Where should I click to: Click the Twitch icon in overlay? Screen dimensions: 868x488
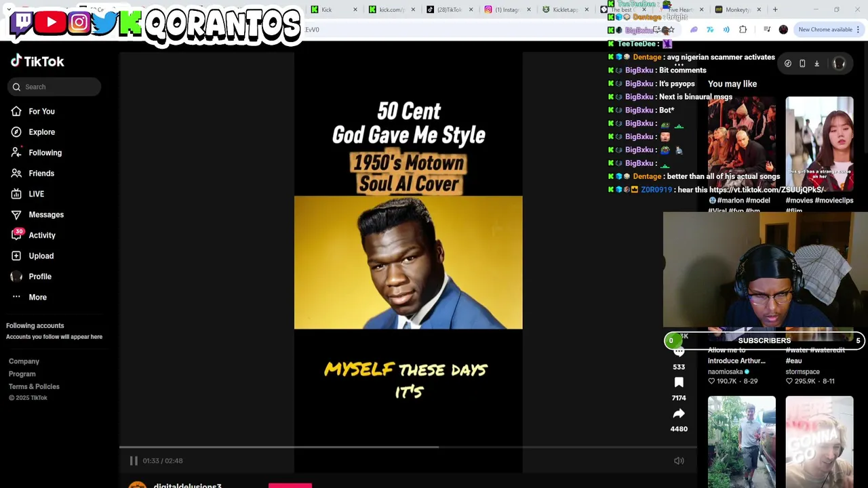[x=22, y=22]
